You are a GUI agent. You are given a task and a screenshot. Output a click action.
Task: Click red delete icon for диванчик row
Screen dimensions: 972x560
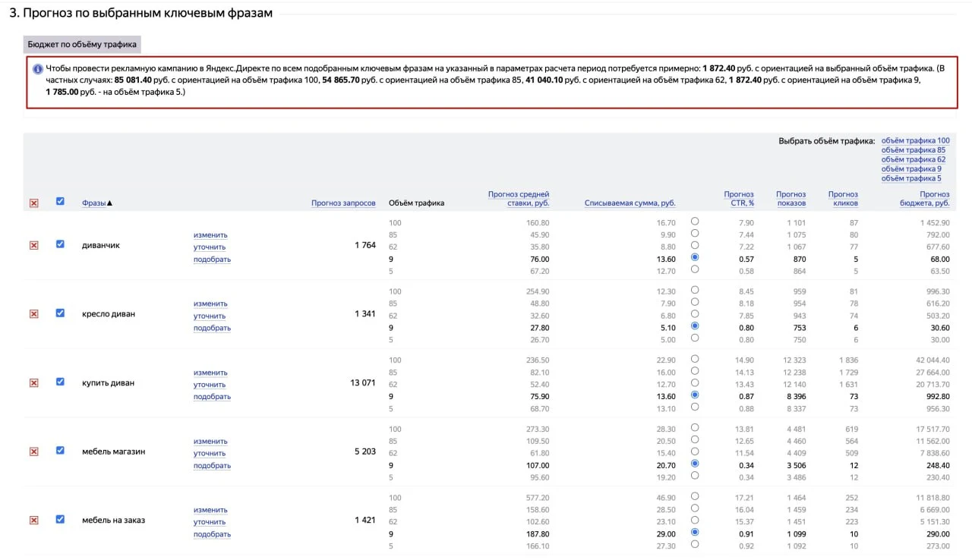[33, 245]
